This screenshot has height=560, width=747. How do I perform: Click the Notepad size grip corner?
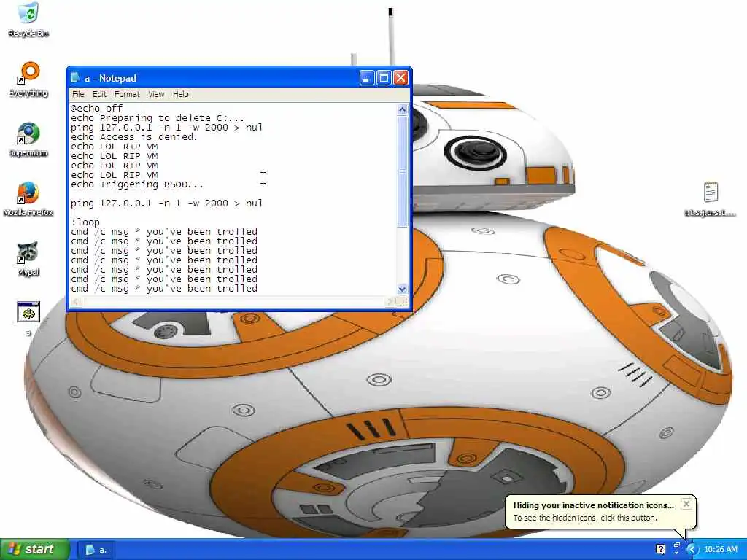click(x=403, y=301)
